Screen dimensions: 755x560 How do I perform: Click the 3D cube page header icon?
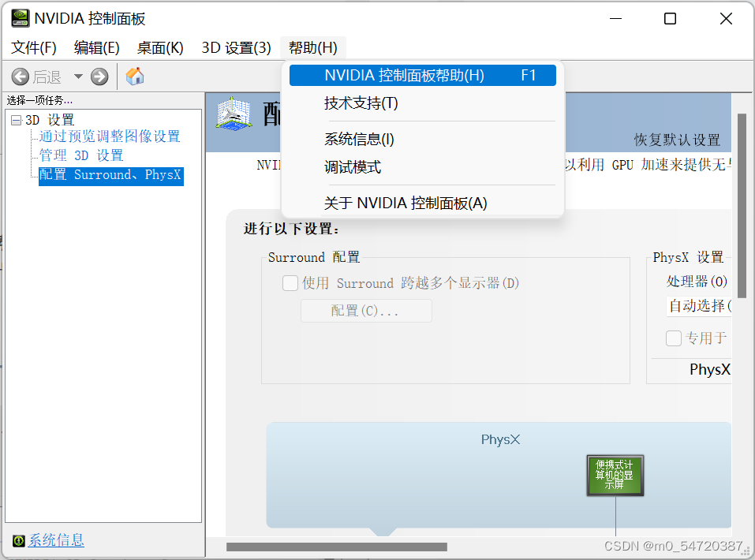[234, 114]
